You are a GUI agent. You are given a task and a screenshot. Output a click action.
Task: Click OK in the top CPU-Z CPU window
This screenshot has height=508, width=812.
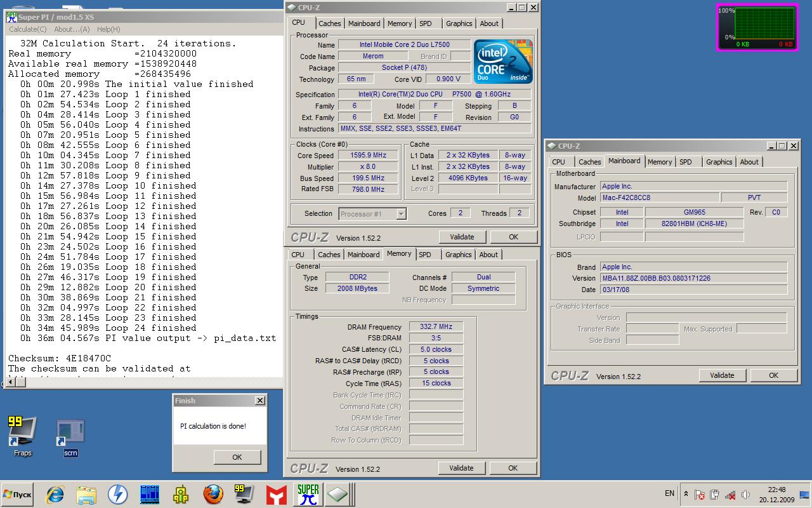coord(513,237)
